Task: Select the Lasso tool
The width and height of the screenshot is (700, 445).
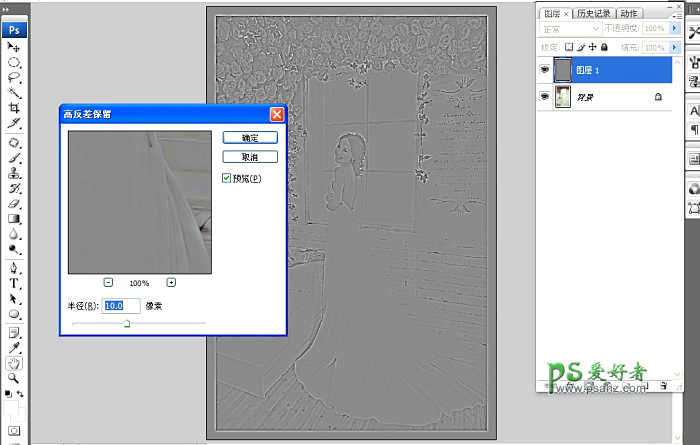Action: point(15,77)
